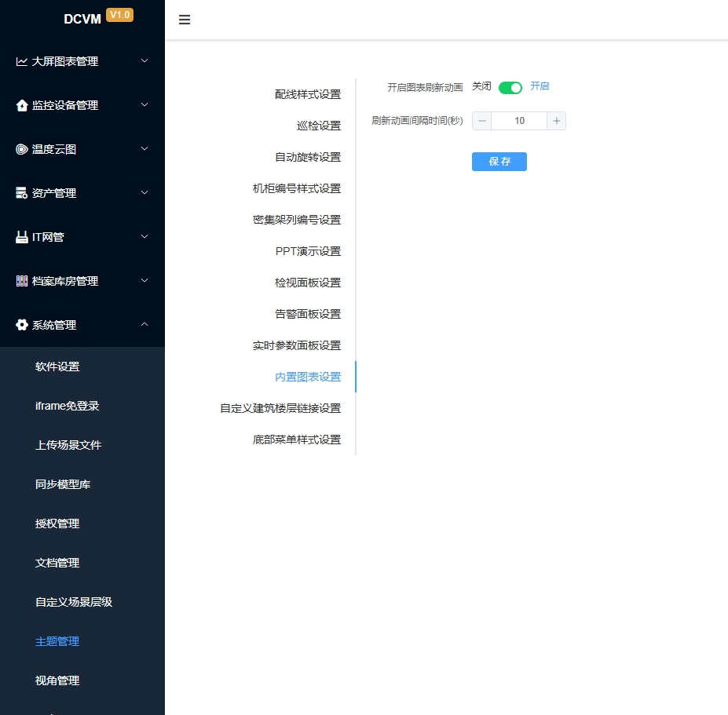
Task: Decrease refresh interval with minus button
Action: click(x=482, y=121)
